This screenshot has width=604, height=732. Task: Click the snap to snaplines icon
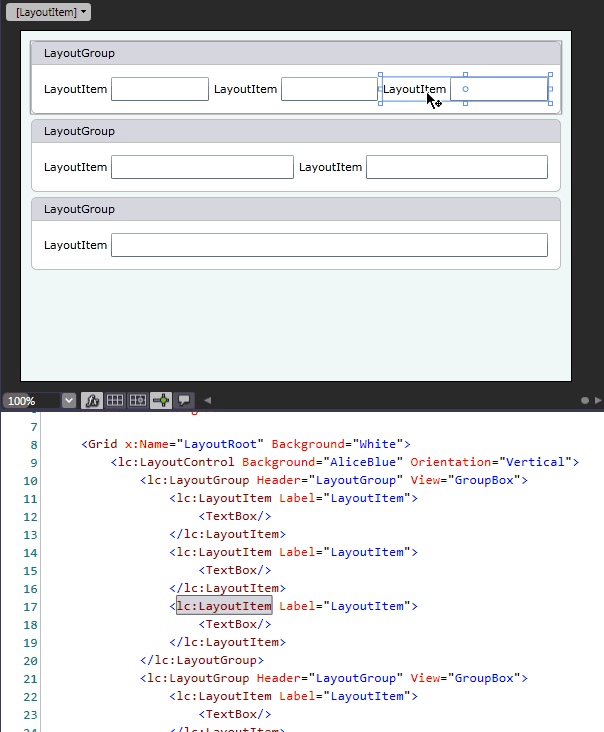click(161, 400)
